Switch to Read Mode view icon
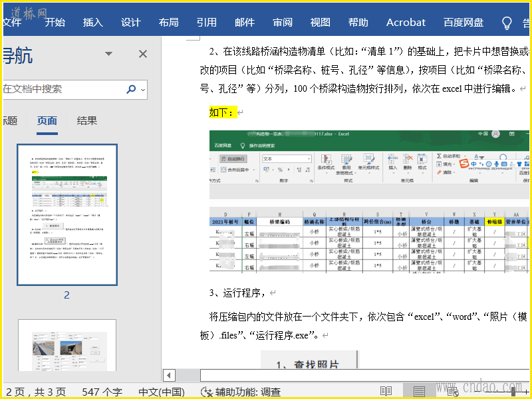Viewport: 532px width, 399px height. (x=386, y=391)
